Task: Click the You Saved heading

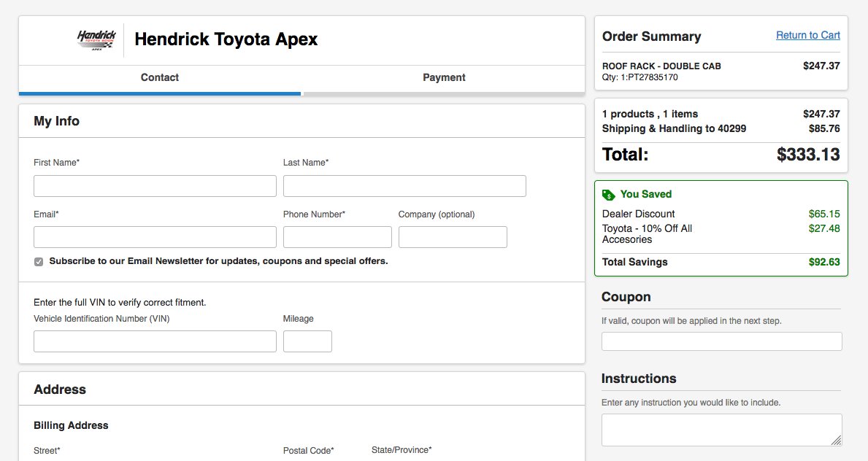Action: tap(645, 194)
